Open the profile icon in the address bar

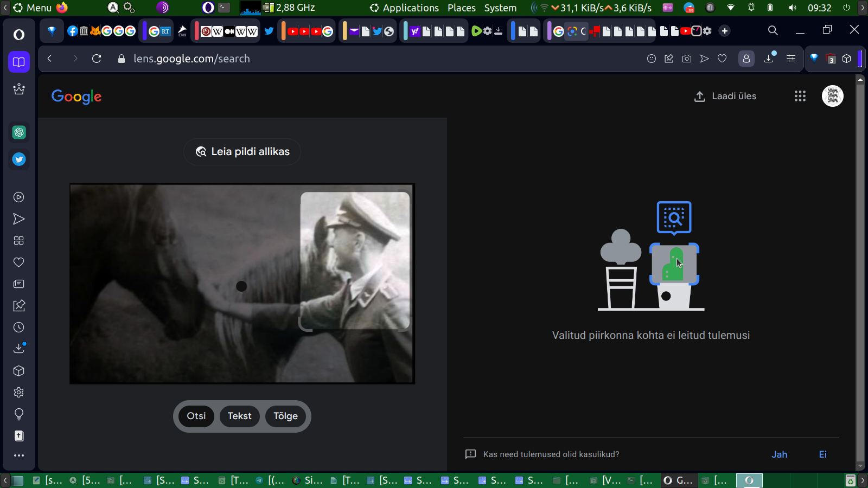coord(746,59)
